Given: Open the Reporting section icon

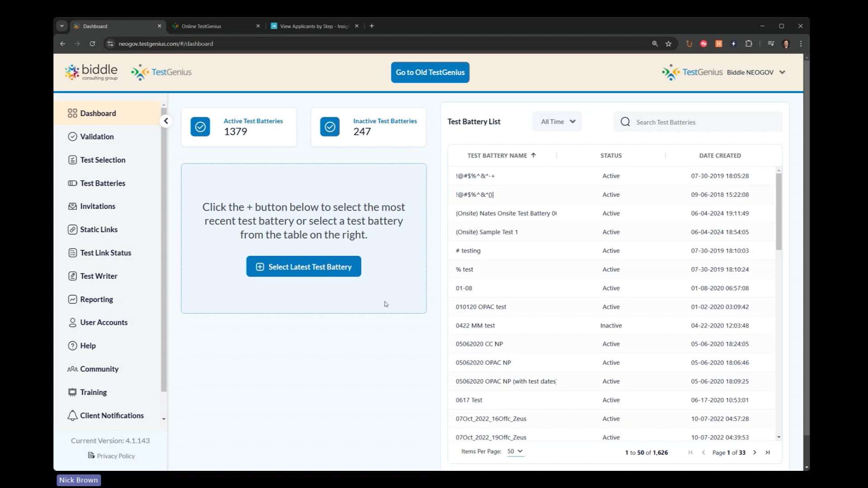Looking at the screenshot, I should point(72,299).
